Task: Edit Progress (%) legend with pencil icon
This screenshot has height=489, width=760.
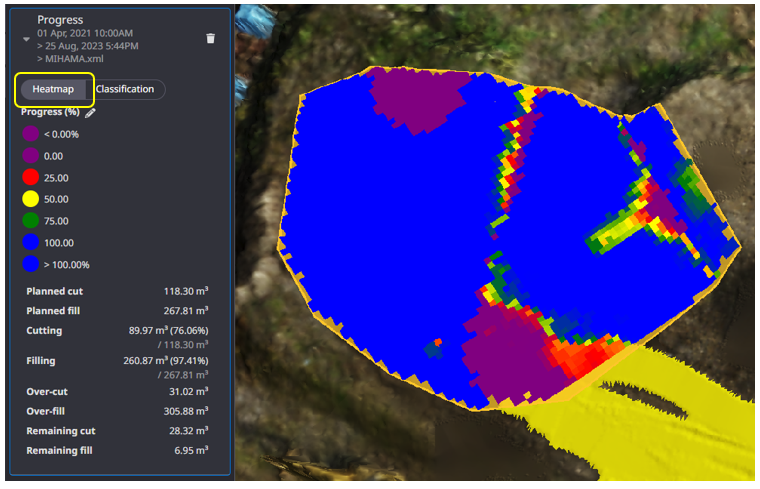Action: (90, 113)
